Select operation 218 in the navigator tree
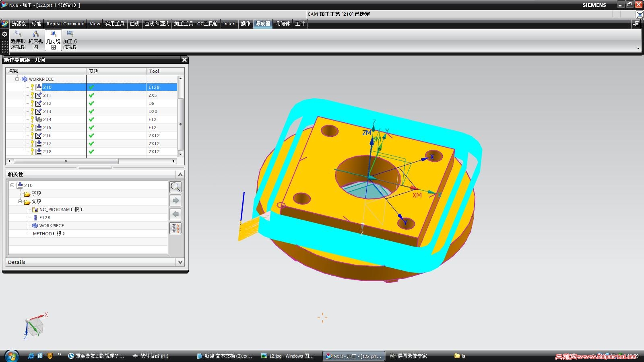The width and height of the screenshot is (644, 362). (x=47, y=152)
